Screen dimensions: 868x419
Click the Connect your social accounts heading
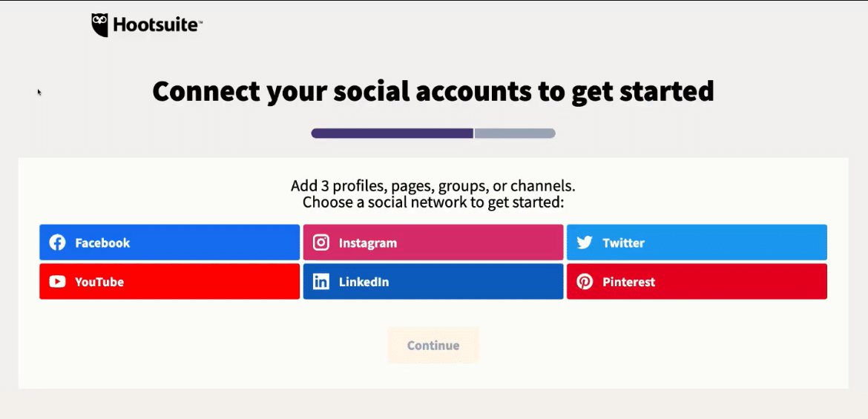click(x=433, y=91)
